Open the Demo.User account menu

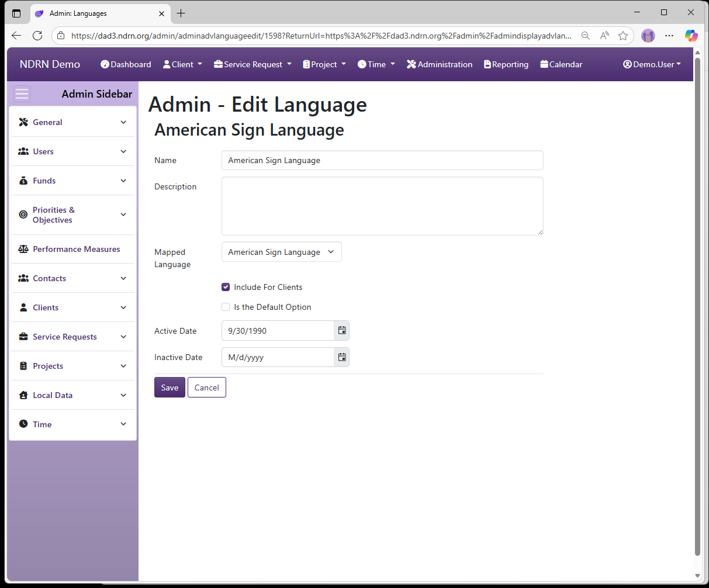pyautogui.click(x=652, y=64)
